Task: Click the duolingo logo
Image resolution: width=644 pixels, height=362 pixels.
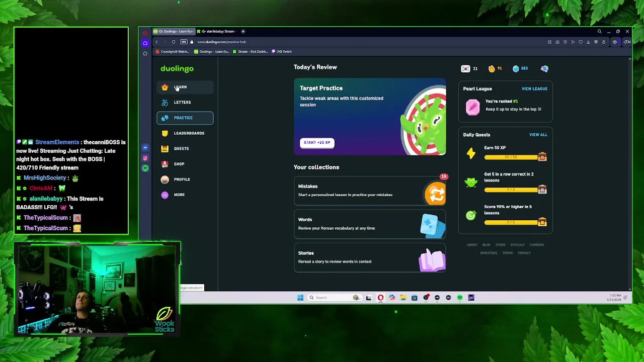Action: click(x=177, y=68)
